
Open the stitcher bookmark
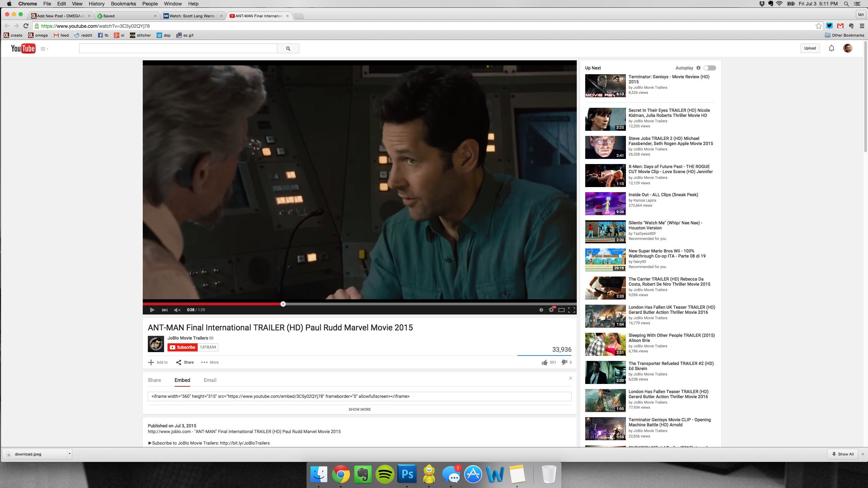pyautogui.click(x=140, y=35)
